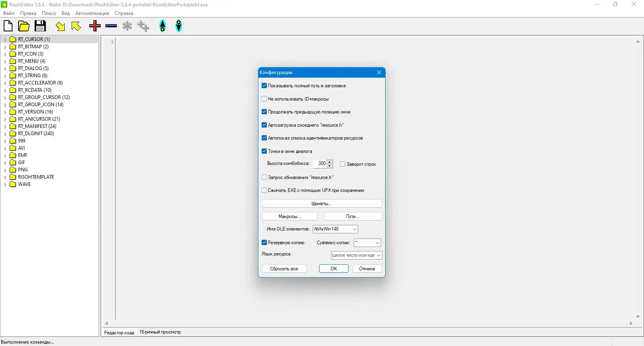The height and width of the screenshot is (346, 644).
Task: Close the Конфигурация dialog with X
Action: pos(379,72)
